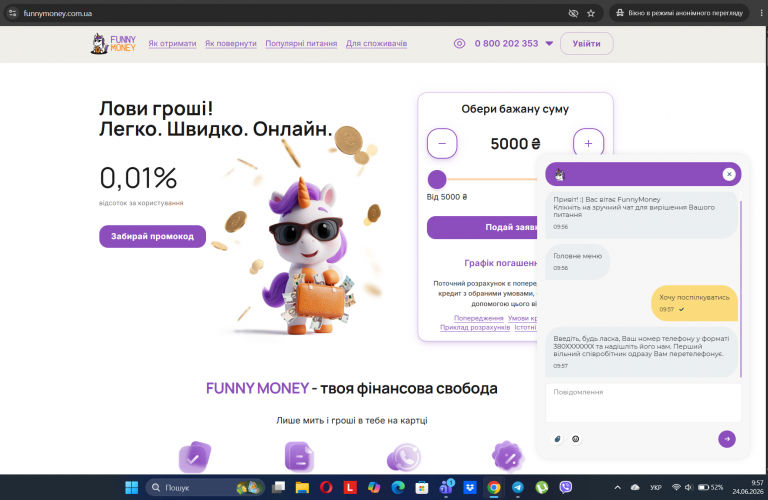Open Task View from the taskbar
Screen dimensions: 768x500
coord(278,487)
